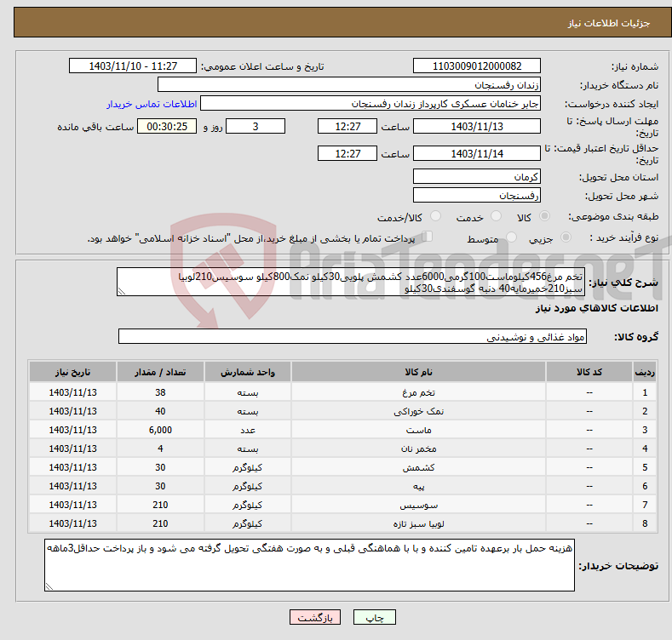Click the date 1403/11/13 in لوبیا سبز تازه row
The height and width of the screenshot is (640, 672).
tap(73, 523)
